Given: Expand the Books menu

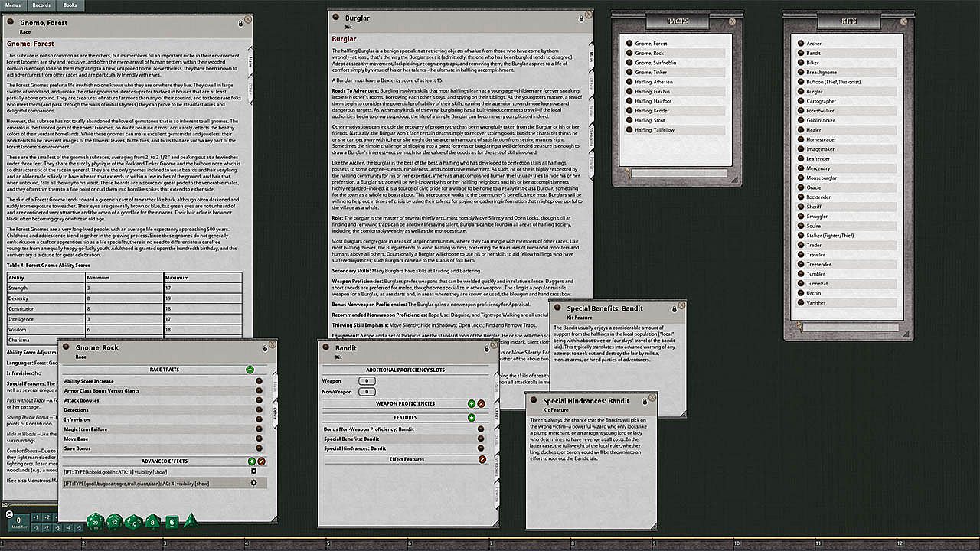Looking at the screenshot, I should tap(70, 5).
